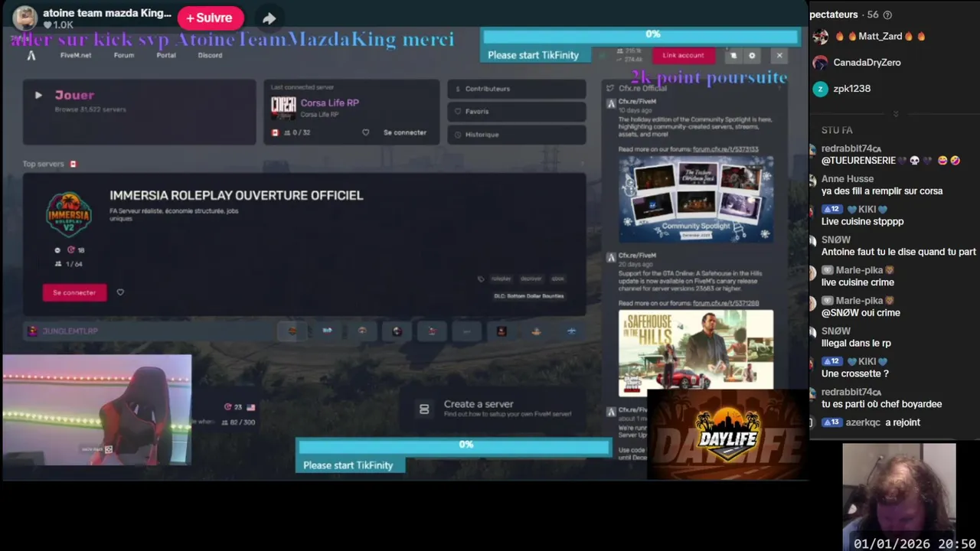Click the 1.0K likes counter under the stream title
The height and width of the screenshot is (551, 980).
(x=58, y=25)
